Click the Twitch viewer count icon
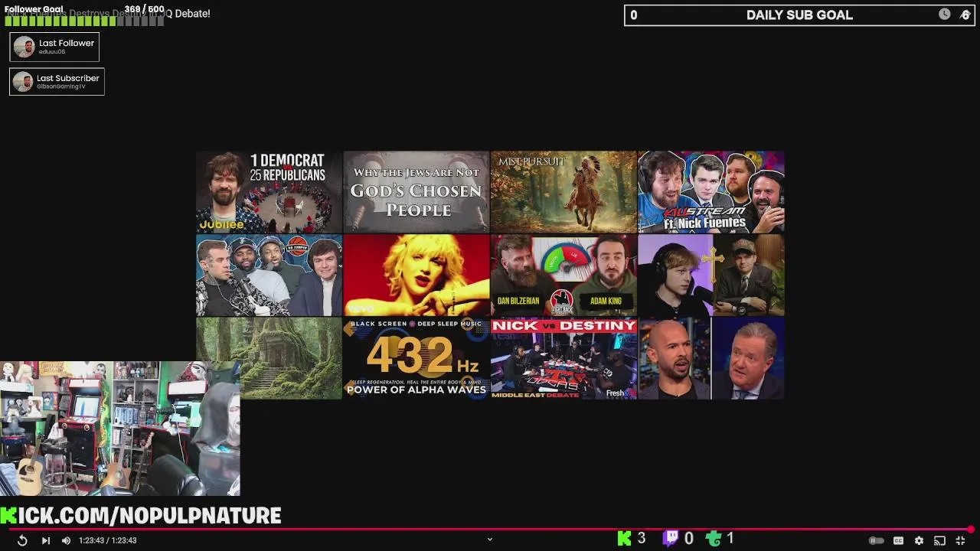 pos(671,539)
